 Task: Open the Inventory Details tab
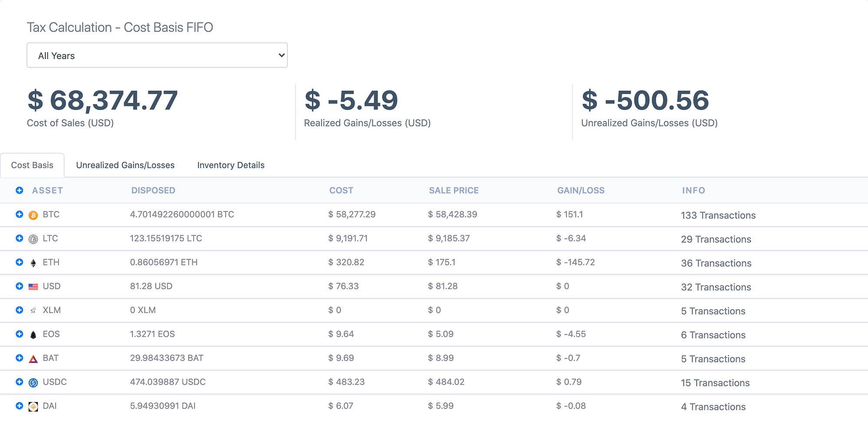tap(230, 165)
